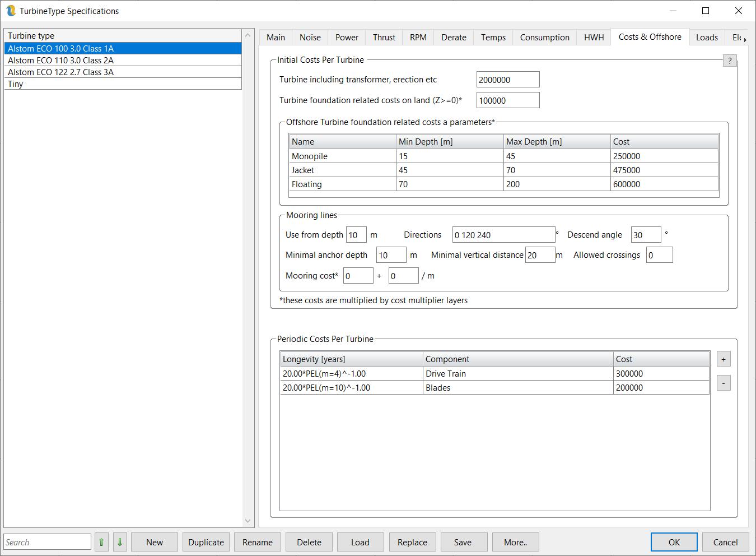Confirm the dialog with OK

pyautogui.click(x=674, y=542)
